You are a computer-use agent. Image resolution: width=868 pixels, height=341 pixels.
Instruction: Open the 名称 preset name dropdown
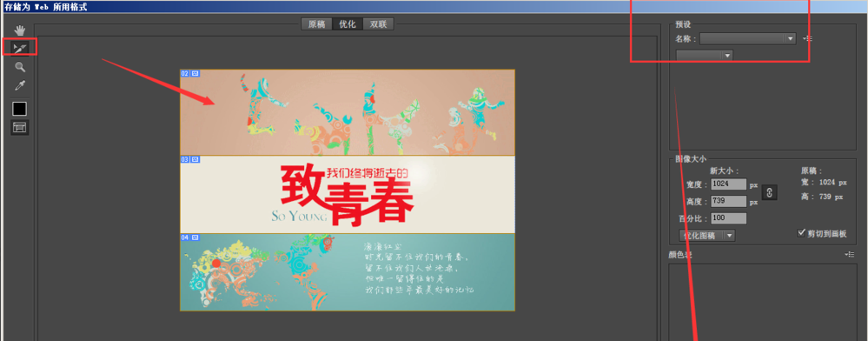pyautogui.click(x=748, y=38)
